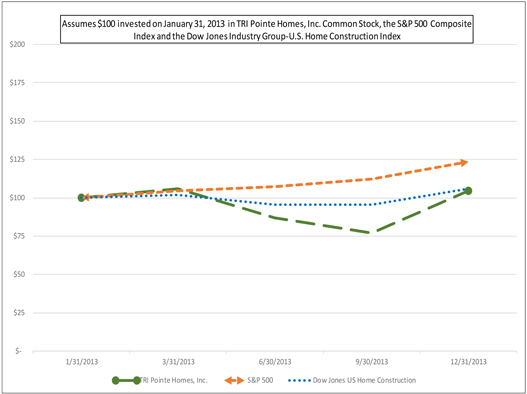Click the orange arrowhead at 12/31/2013
527x394 pixels.
[x=464, y=163]
